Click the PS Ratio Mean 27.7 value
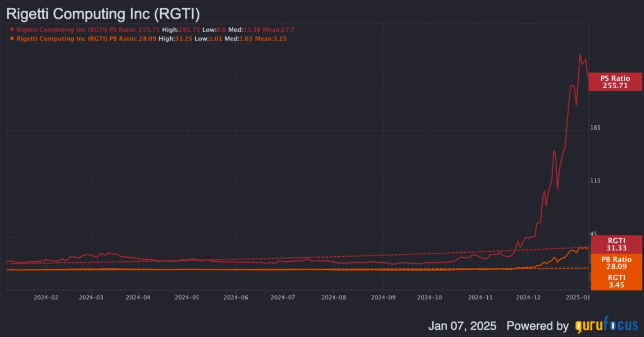 click(x=288, y=30)
